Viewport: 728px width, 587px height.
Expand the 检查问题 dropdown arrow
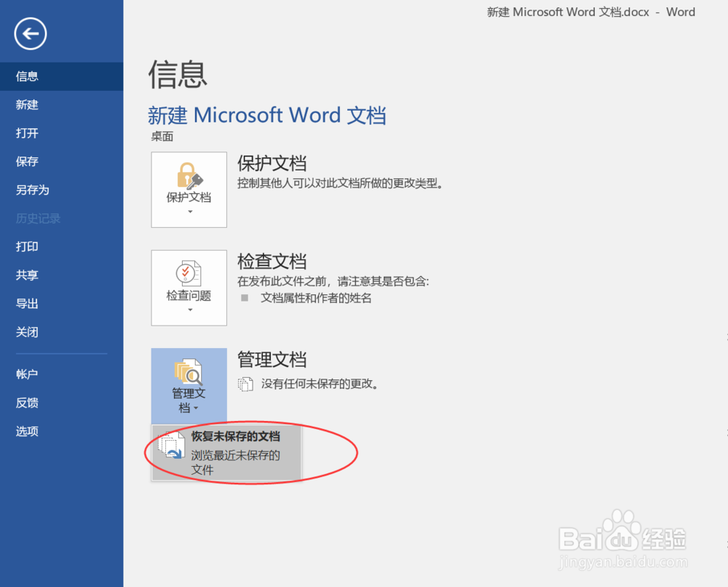coord(190,310)
